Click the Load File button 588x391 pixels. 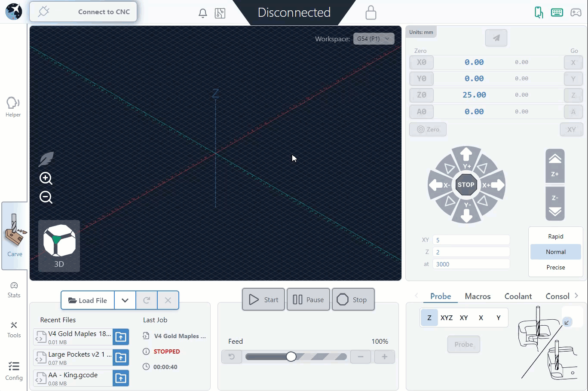pyautogui.click(x=88, y=300)
